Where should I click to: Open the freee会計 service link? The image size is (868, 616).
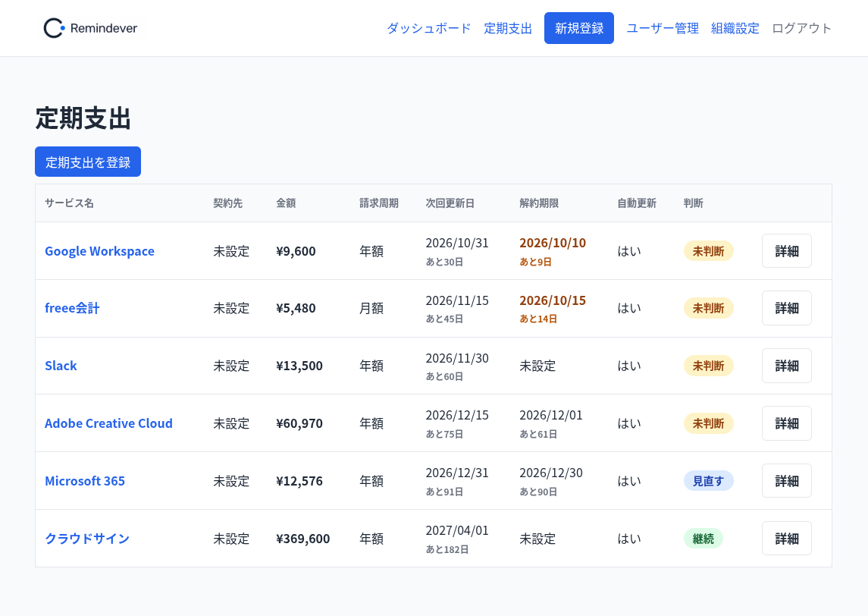pos(72,308)
